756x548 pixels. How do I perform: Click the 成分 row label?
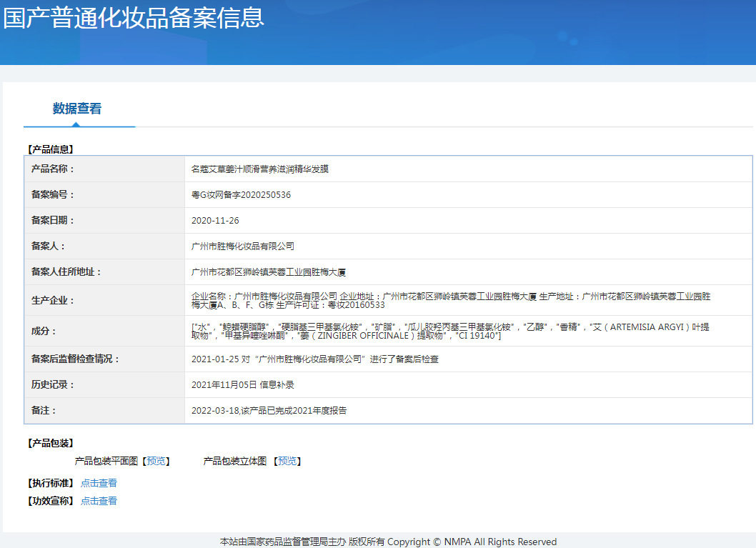click(44, 331)
